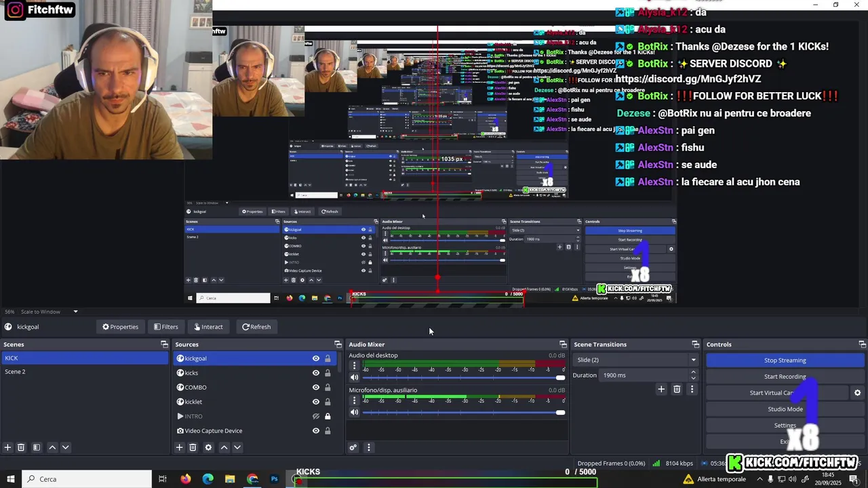Image resolution: width=868 pixels, height=488 pixels.
Task: Refresh the kickgoal browser source
Action: click(256, 327)
